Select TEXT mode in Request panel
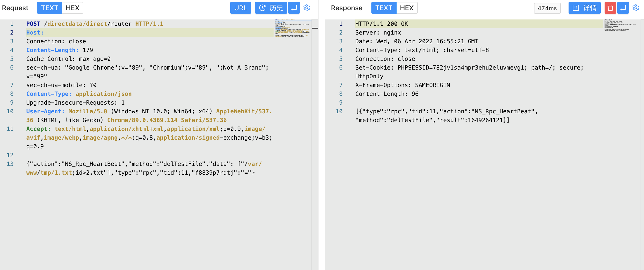 [x=49, y=8]
